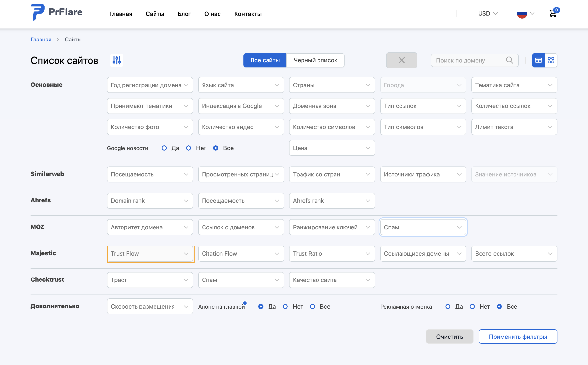The width and height of the screenshot is (588, 365).
Task: Select Нет for Рекламная отметка
Action: pyautogui.click(x=472, y=307)
